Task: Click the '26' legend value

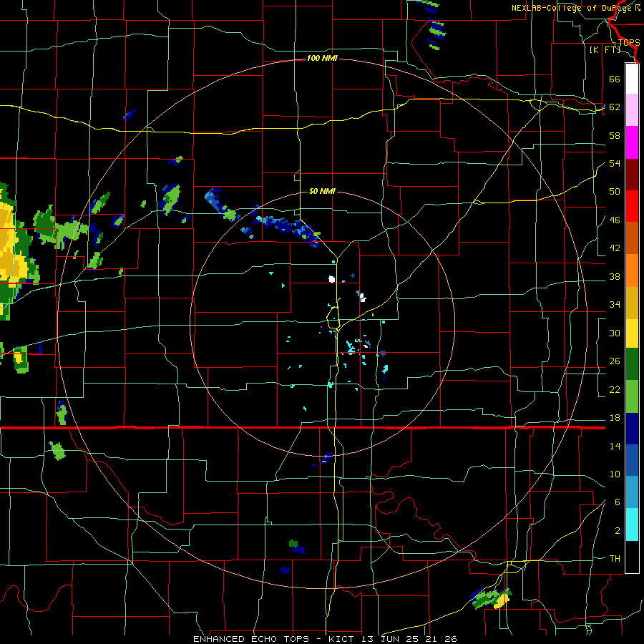Action: (x=615, y=361)
